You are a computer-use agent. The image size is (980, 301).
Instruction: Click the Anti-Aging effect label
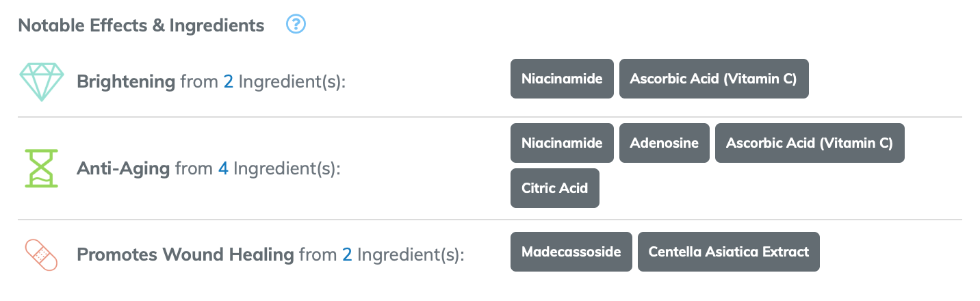click(x=123, y=168)
